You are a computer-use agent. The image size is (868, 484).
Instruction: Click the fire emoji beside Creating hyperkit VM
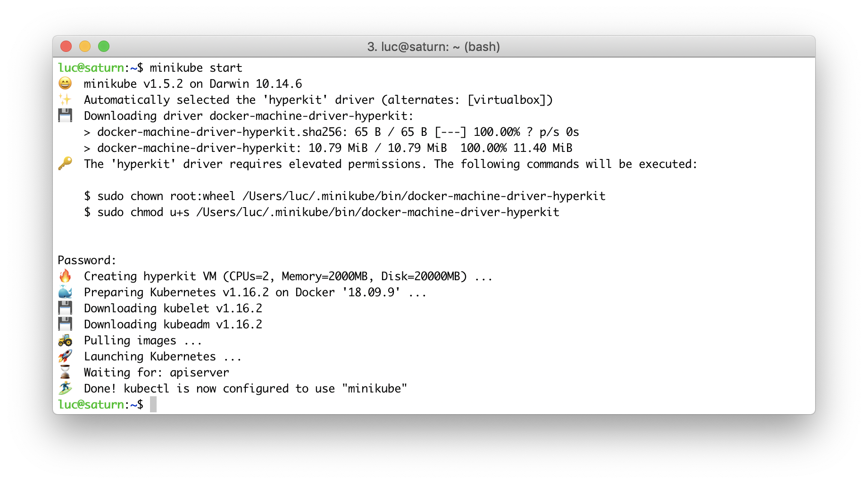coord(65,276)
